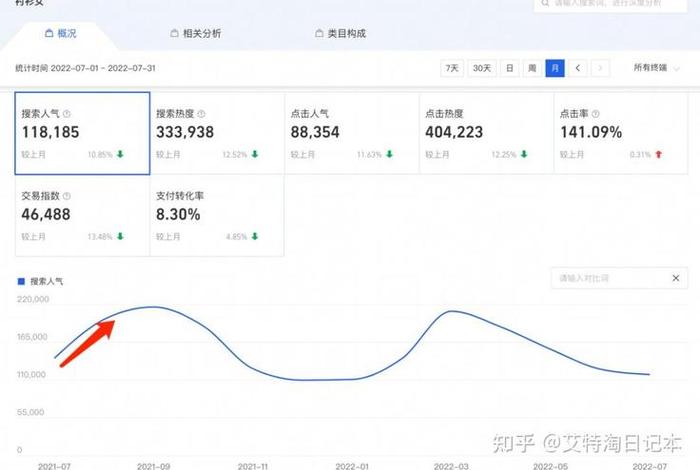Open help icon beside 交易指数

[x=67, y=196]
